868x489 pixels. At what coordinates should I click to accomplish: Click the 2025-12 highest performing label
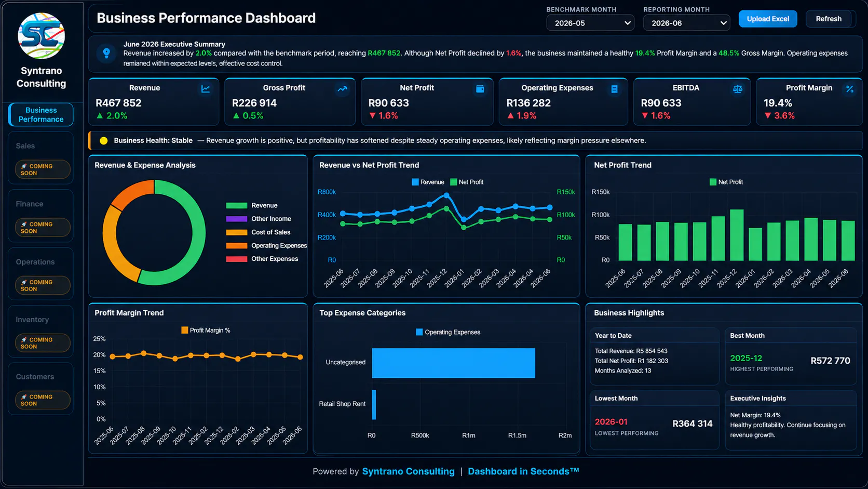coord(746,358)
